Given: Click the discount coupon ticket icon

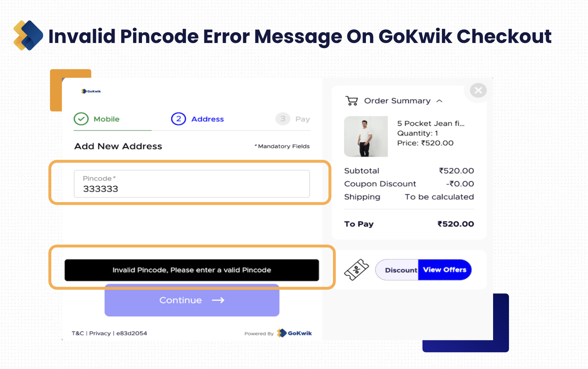Looking at the screenshot, I should (356, 270).
